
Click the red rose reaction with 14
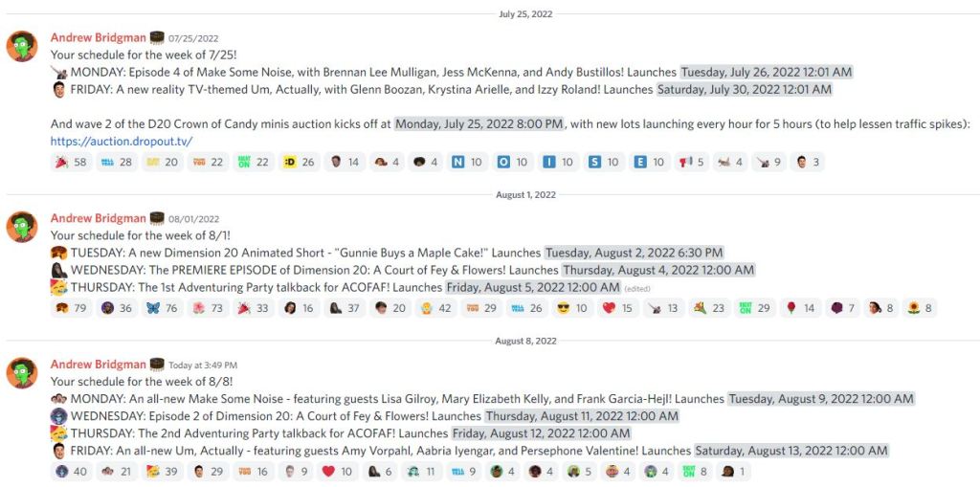(799, 308)
